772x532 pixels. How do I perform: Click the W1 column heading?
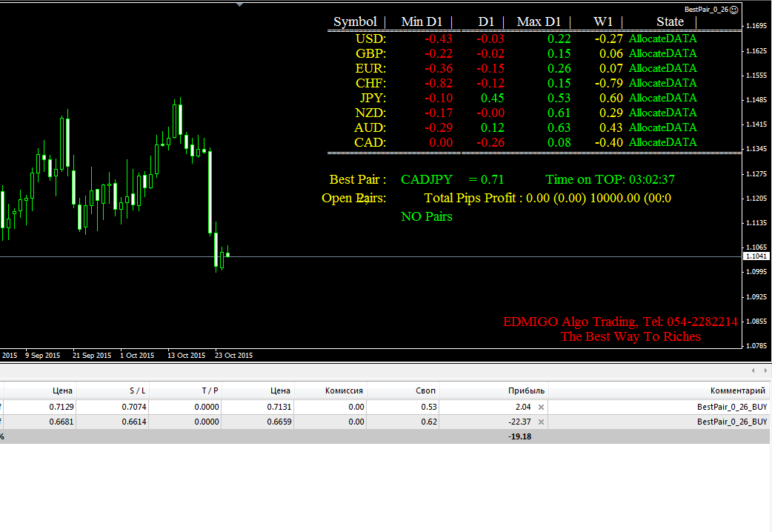(x=603, y=21)
